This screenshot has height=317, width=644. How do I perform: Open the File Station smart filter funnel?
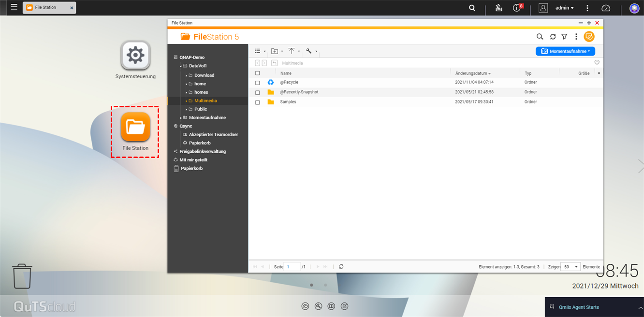(564, 37)
